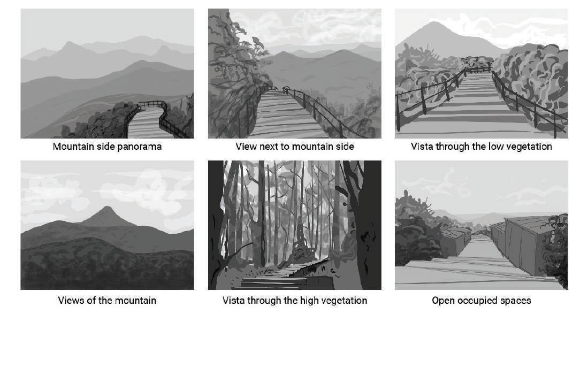Image resolution: width=588 pixels, height=375 pixels.
Task: Select the Vista through the high vegetation image
Action: [x=295, y=225]
